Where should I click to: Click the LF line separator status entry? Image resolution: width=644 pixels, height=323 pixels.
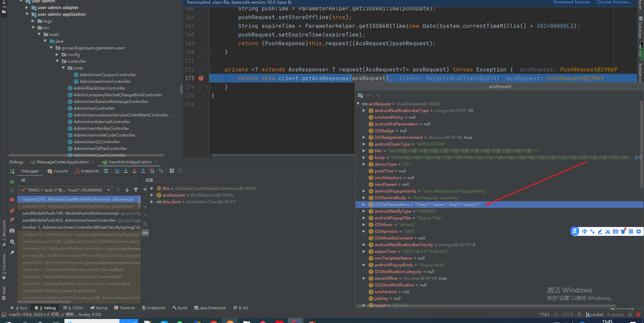point(556,315)
